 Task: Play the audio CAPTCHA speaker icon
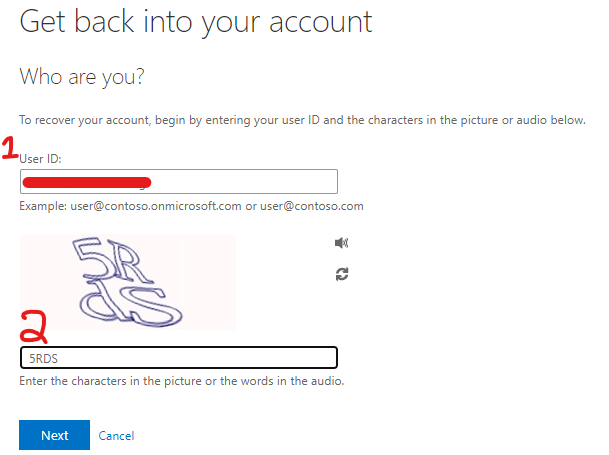(341, 242)
